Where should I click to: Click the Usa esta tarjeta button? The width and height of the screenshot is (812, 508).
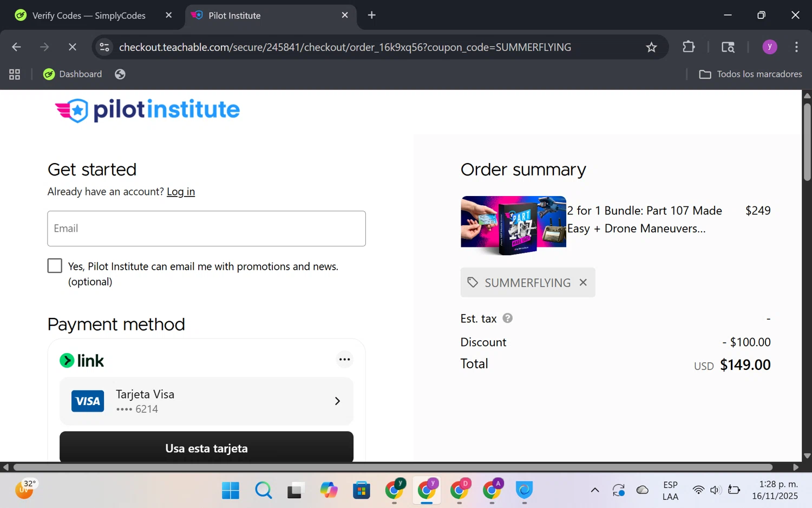pyautogui.click(x=206, y=447)
